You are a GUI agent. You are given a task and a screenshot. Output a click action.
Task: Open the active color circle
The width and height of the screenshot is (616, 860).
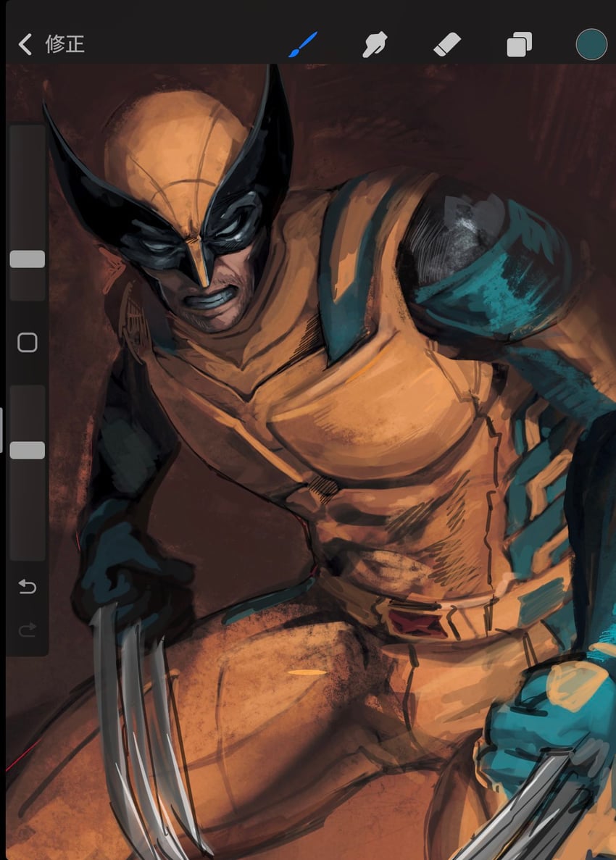pos(591,44)
